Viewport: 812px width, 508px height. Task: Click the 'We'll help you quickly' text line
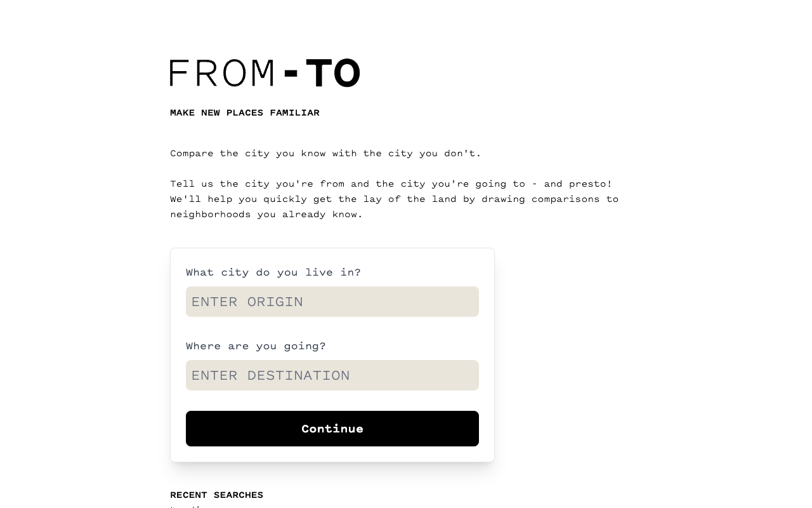pyautogui.click(x=394, y=199)
